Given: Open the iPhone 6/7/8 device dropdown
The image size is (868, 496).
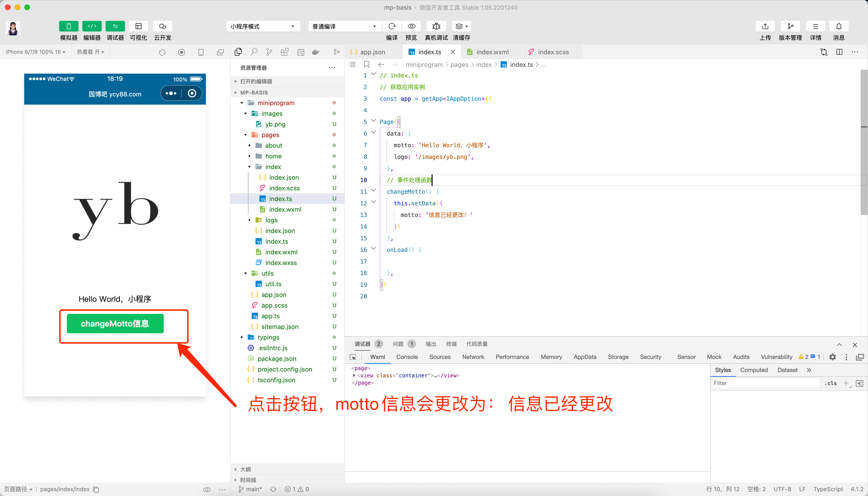Looking at the screenshot, I should 35,52.
